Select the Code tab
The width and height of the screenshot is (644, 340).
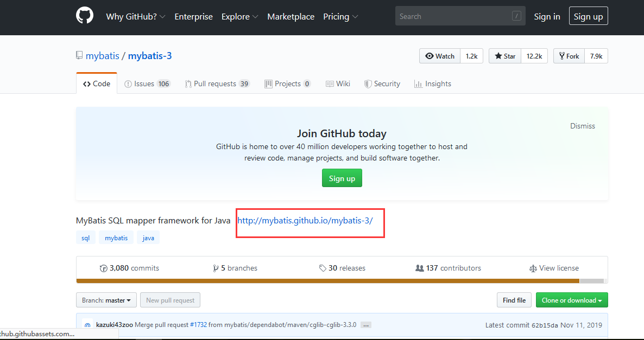(97, 84)
